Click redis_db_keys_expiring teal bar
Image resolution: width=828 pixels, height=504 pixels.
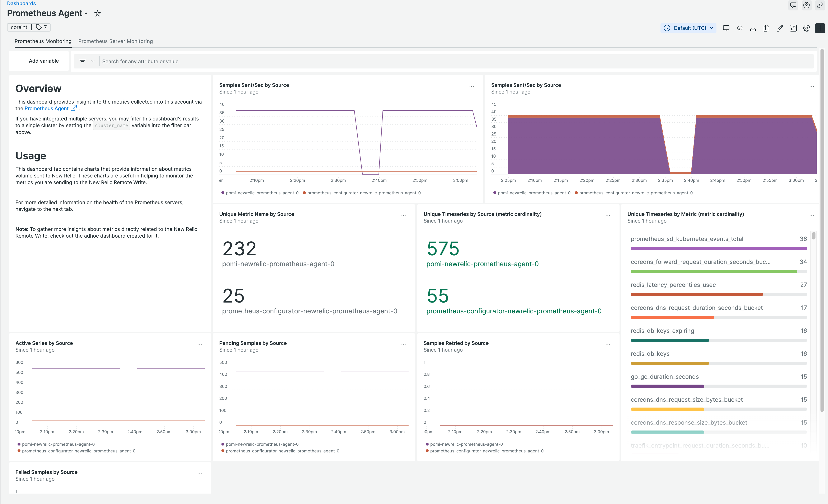coord(670,341)
